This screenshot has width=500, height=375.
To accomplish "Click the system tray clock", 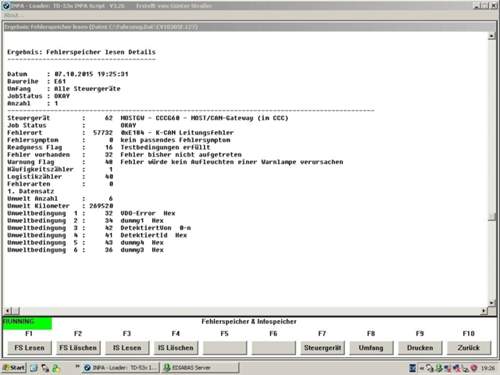I will tap(488, 368).
